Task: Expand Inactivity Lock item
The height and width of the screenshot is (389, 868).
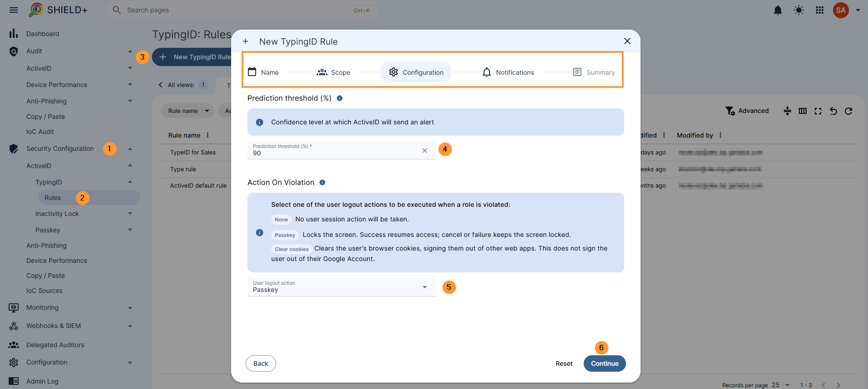Action: pos(130,214)
